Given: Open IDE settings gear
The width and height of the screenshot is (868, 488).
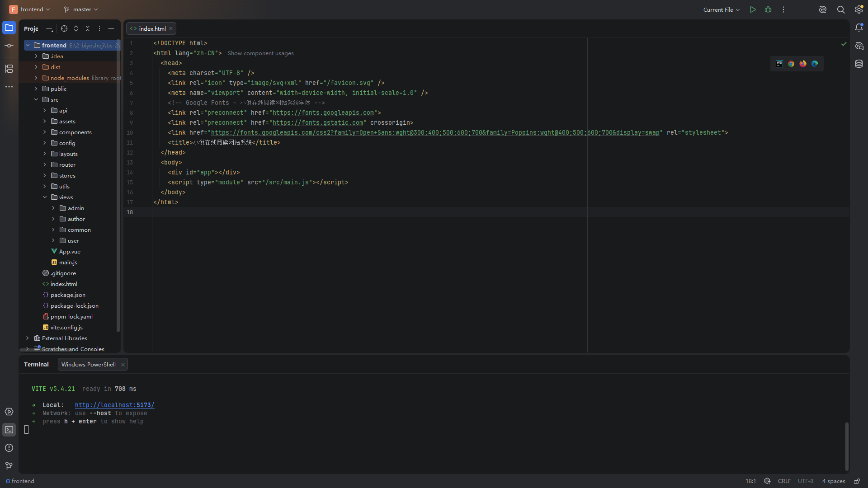Looking at the screenshot, I should [859, 9].
